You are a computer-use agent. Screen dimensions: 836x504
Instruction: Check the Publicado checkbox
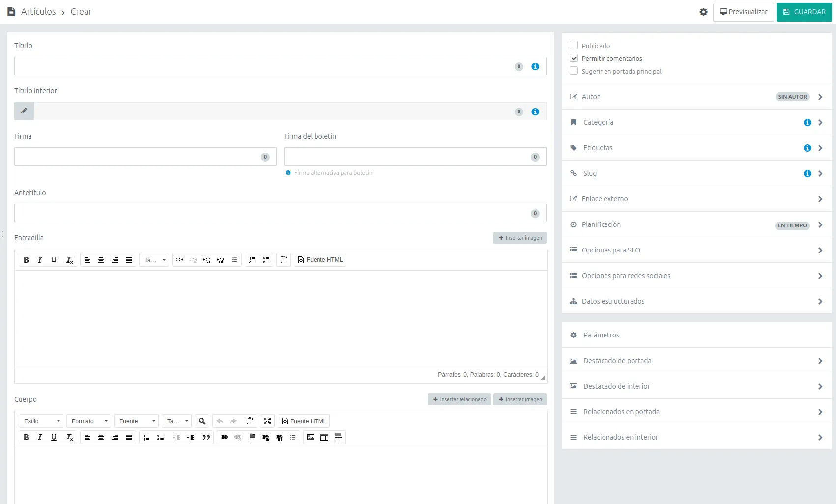tap(574, 45)
